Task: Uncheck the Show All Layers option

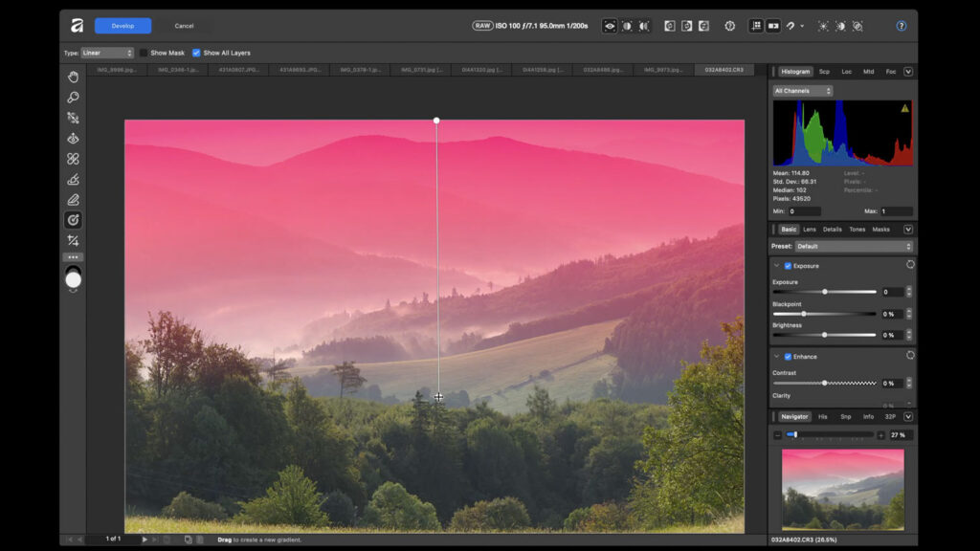Action: 196,53
